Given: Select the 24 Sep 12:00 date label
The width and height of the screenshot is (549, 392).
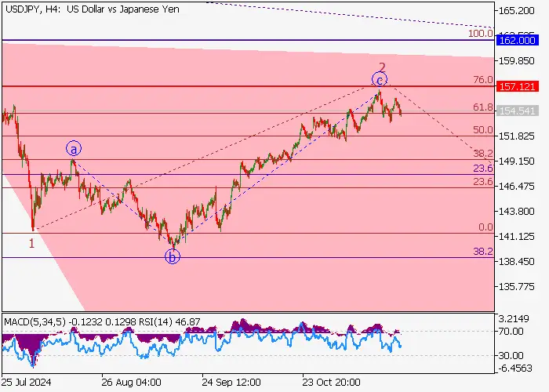Looking at the screenshot, I should tap(231, 382).
